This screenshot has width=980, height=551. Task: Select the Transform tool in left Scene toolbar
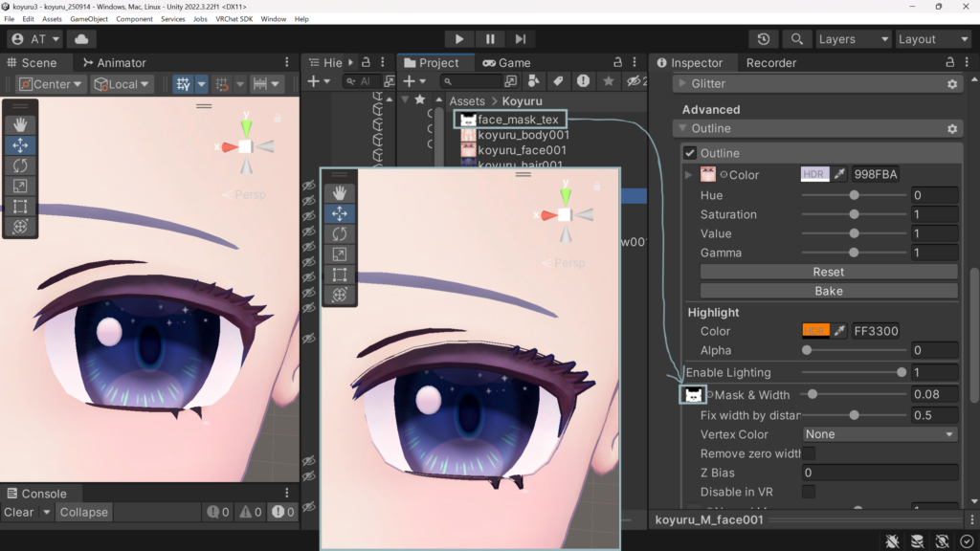(20, 227)
